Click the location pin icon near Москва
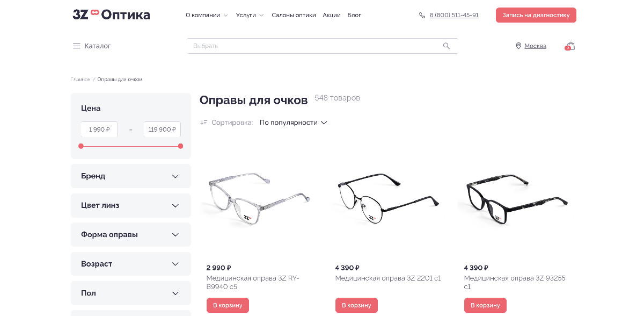The width and height of the screenshot is (644, 316). [x=518, y=46]
